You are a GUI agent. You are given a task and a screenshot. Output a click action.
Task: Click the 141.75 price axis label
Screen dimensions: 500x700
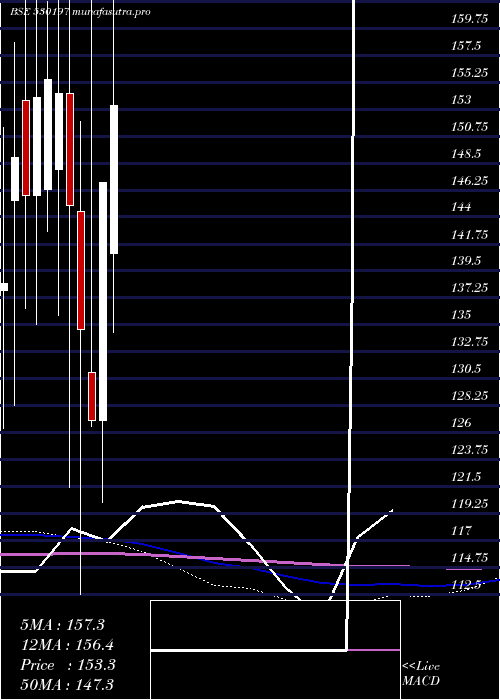click(x=469, y=234)
